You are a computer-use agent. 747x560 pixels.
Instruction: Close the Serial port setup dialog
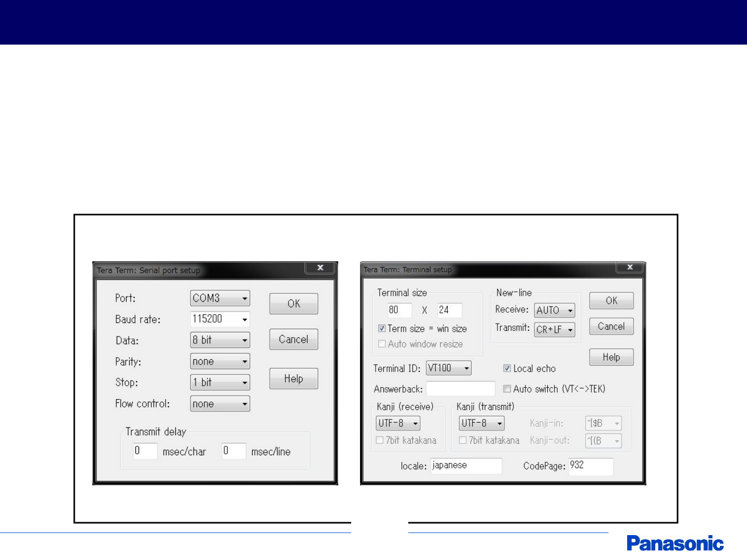click(321, 268)
